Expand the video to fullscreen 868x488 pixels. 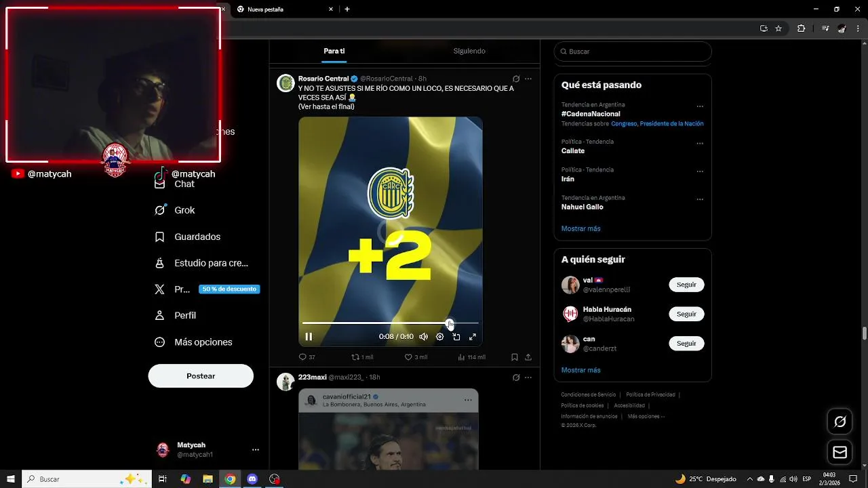coord(473,337)
